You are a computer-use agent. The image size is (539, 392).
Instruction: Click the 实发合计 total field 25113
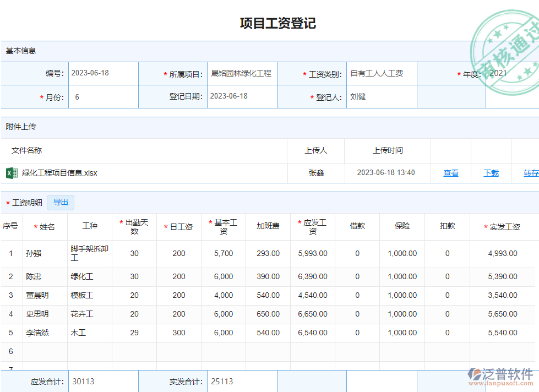[x=242, y=381]
